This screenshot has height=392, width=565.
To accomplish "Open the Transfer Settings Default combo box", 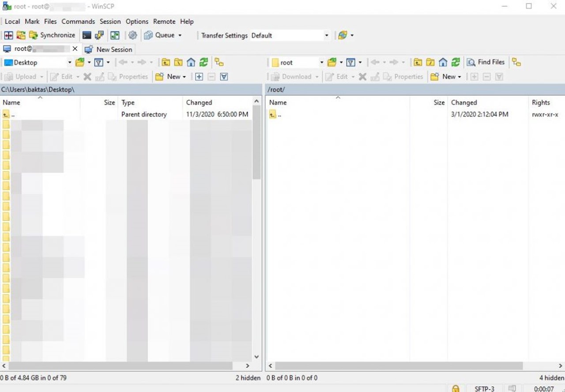I will pyautogui.click(x=290, y=35).
